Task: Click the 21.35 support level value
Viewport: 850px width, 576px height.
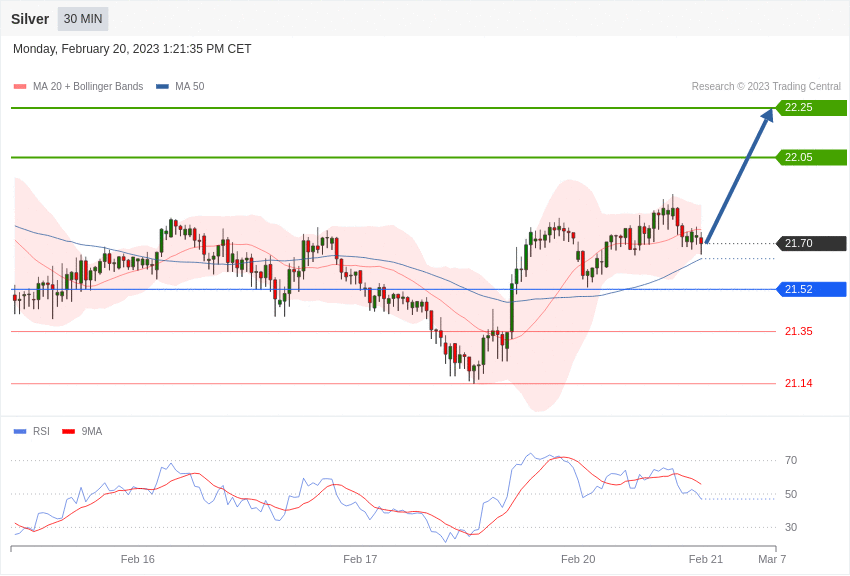Action: tap(799, 331)
